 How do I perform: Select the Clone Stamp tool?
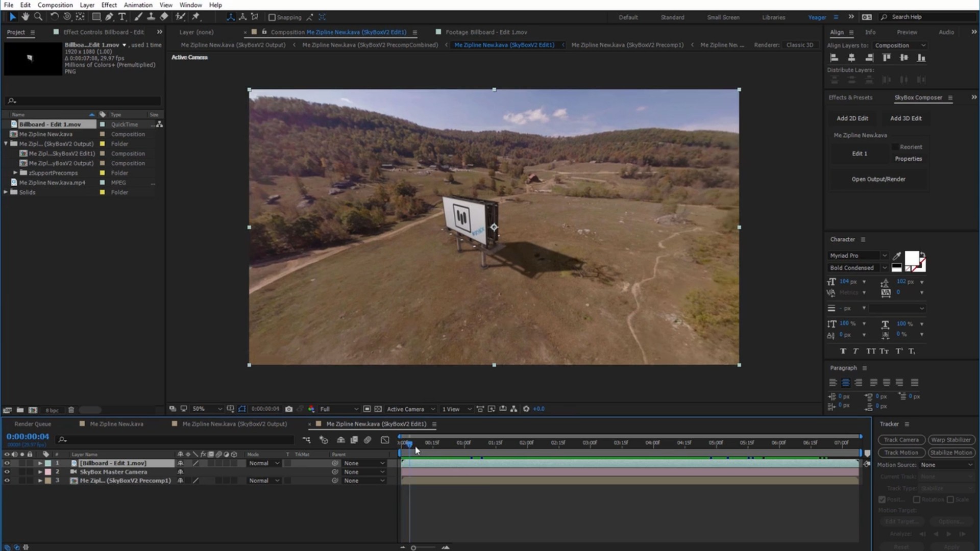tap(151, 17)
